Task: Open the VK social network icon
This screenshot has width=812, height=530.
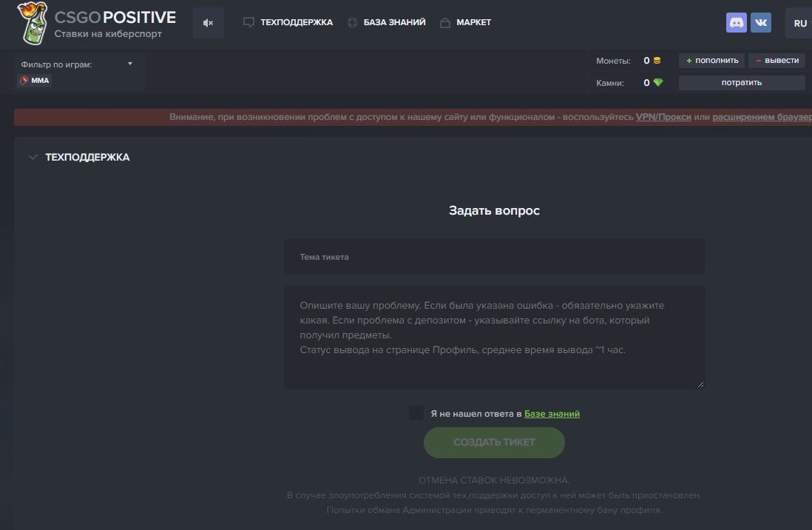Action: coord(761,23)
